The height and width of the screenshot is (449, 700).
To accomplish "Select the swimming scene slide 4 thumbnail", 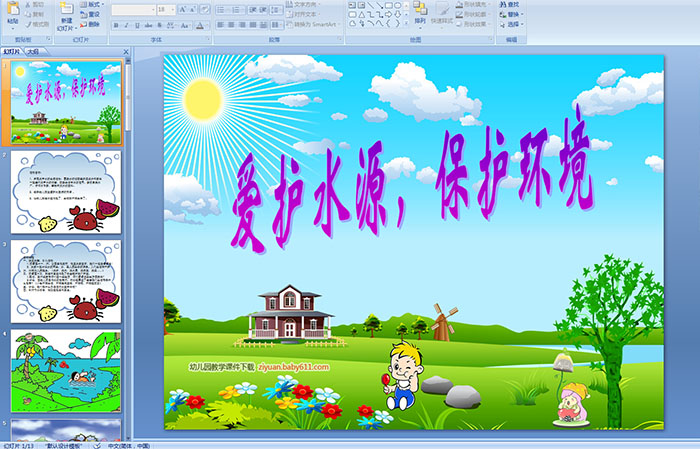I will tap(66, 369).
